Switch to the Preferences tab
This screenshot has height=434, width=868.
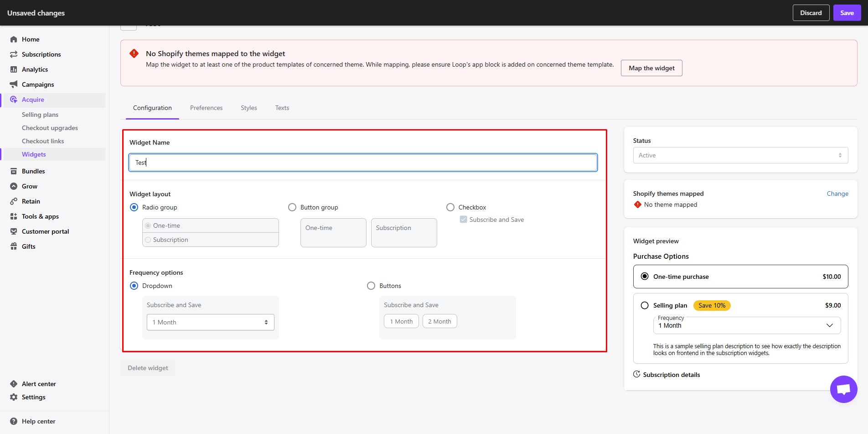[x=206, y=108]
